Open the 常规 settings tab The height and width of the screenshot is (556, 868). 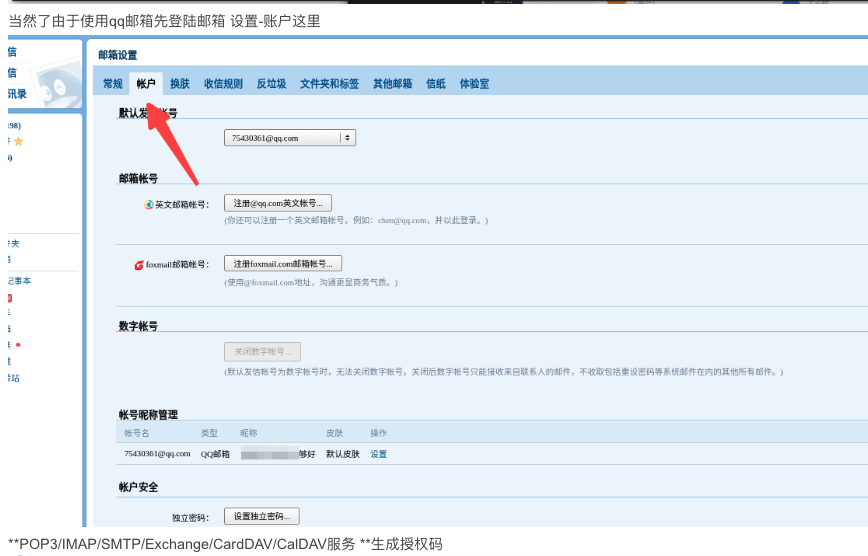[x=112, y=84]
